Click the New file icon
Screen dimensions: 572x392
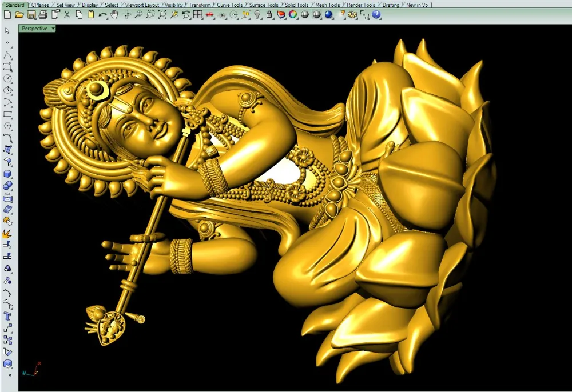point(7,15)
